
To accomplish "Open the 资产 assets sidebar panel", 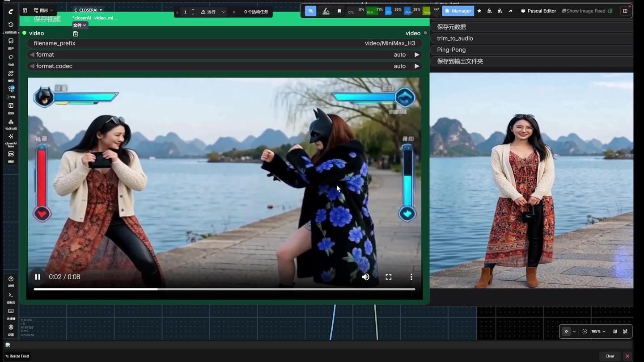I will point(11,43).
